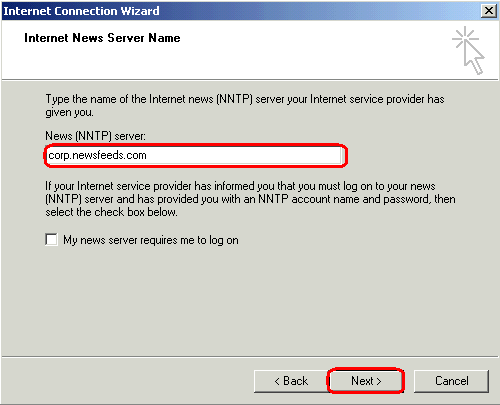
Task: Click the 'given you.' line of instructions
Action: pyautogui.click(x=69, y=112)
